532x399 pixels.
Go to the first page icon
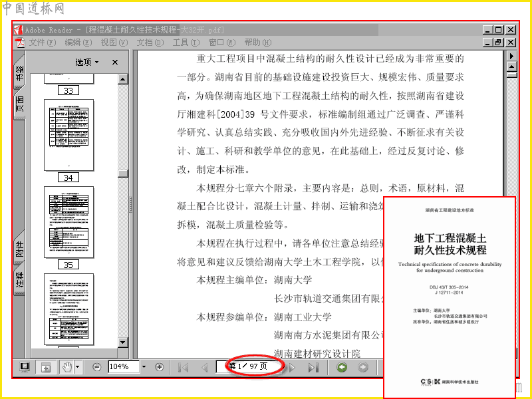pyautogui.click(x=184, y=367)
